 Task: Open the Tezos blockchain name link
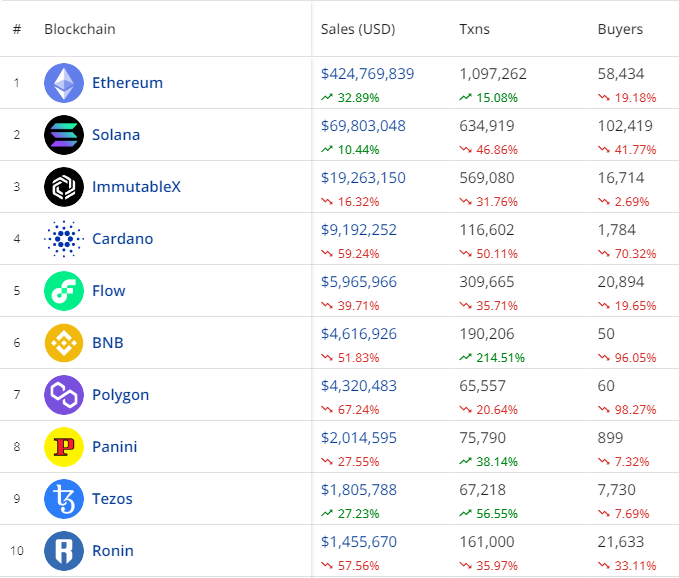(x=112, y=499)
